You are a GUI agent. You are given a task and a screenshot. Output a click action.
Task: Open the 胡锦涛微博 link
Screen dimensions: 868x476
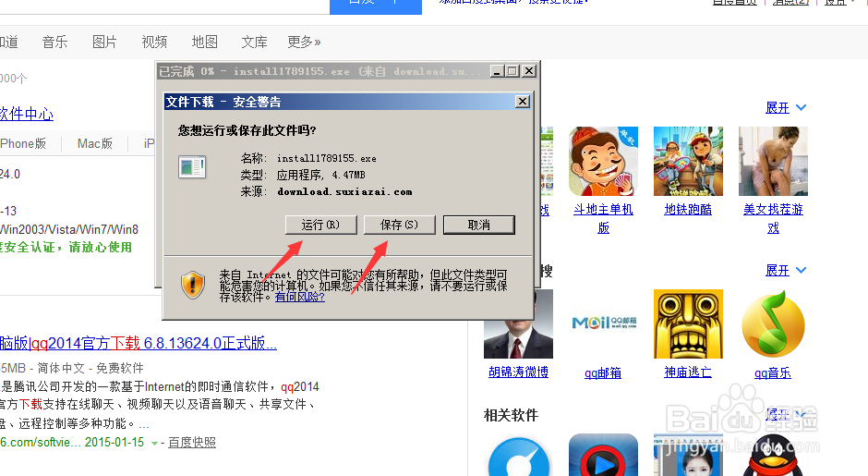(x=518, y=372)
